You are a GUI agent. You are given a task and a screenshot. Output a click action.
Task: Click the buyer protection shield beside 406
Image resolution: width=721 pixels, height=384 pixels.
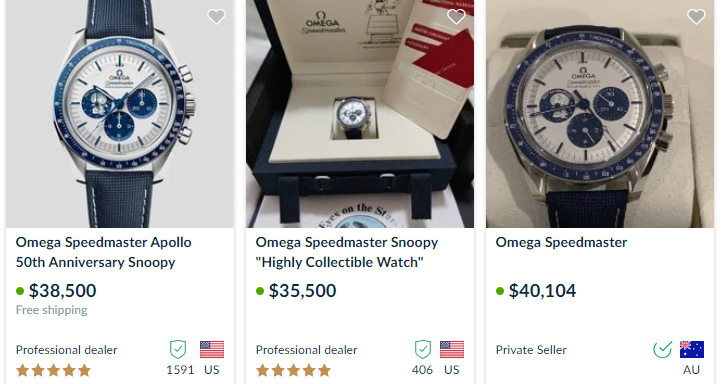point(423,350)
